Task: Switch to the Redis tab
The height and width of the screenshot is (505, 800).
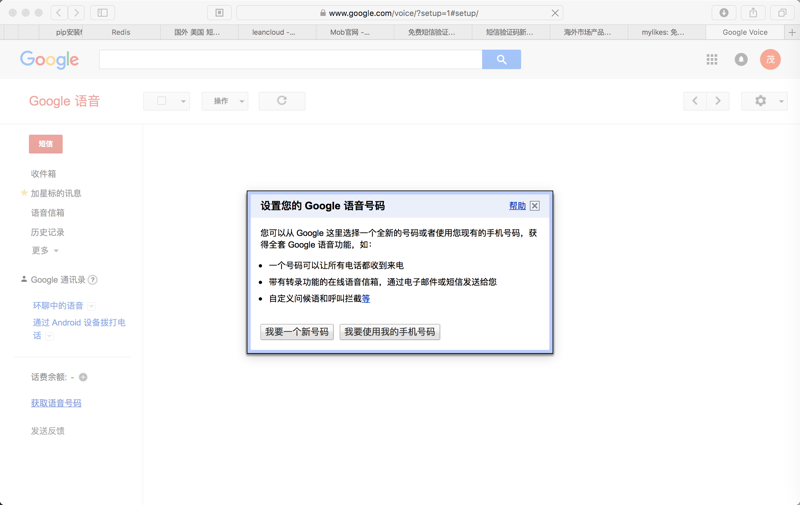Action: (121, 32)
